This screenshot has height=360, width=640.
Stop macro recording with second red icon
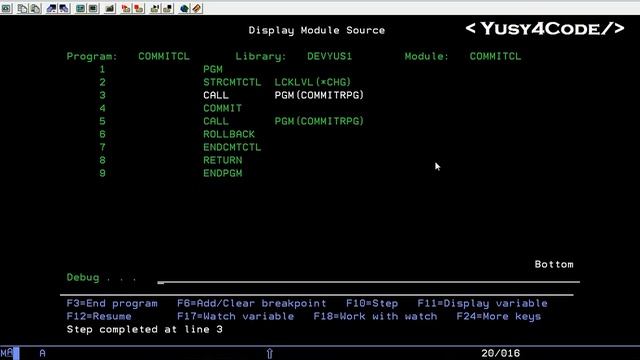pos(139,8)
